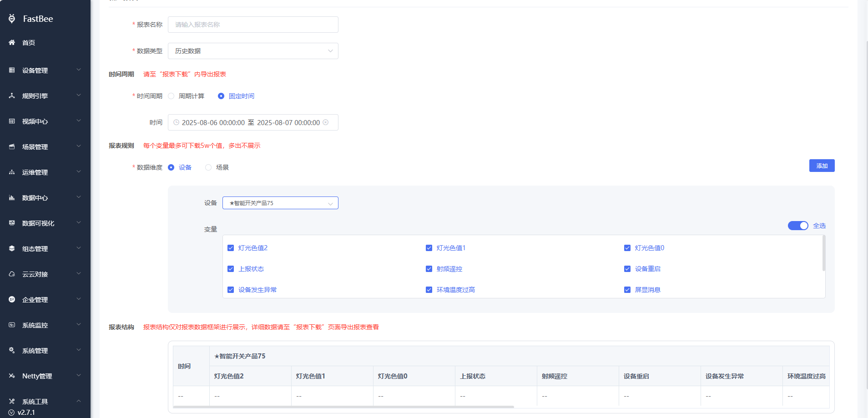Viewport: 868px width, 418px height.
Task: Click the 视频中心 sidebar icon
Action: pos(12,121)
